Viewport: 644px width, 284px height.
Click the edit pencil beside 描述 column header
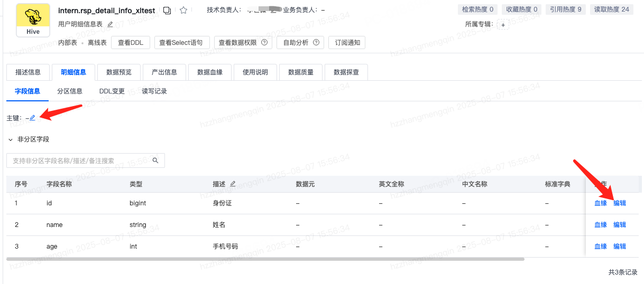pyautogui.click(x=233, y=184)
